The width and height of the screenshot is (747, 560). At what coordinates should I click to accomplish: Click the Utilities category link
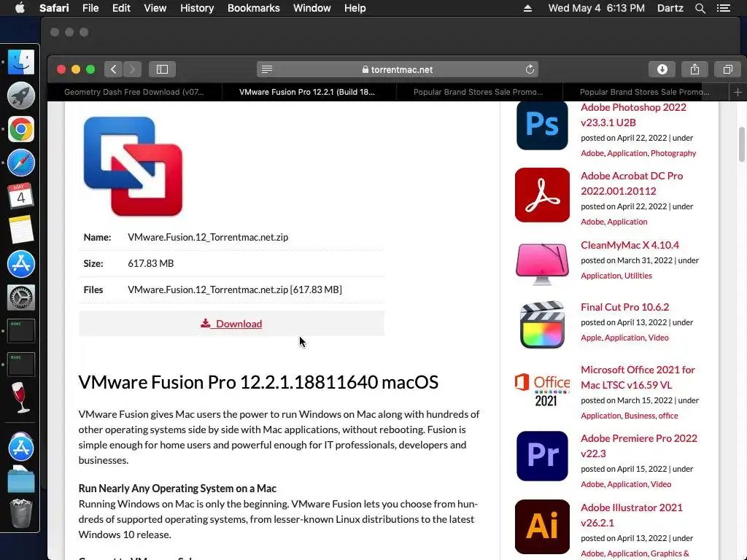638,276
